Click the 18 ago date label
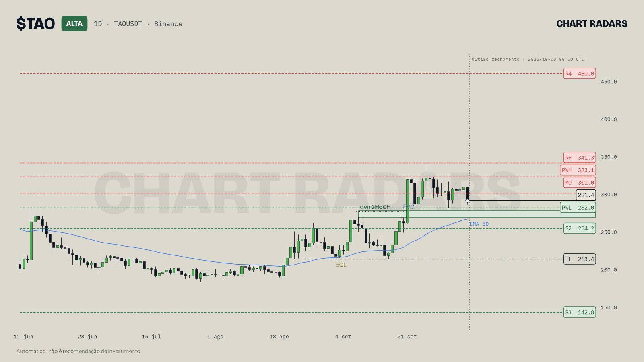644x362 pixels. tap(279, 337)
